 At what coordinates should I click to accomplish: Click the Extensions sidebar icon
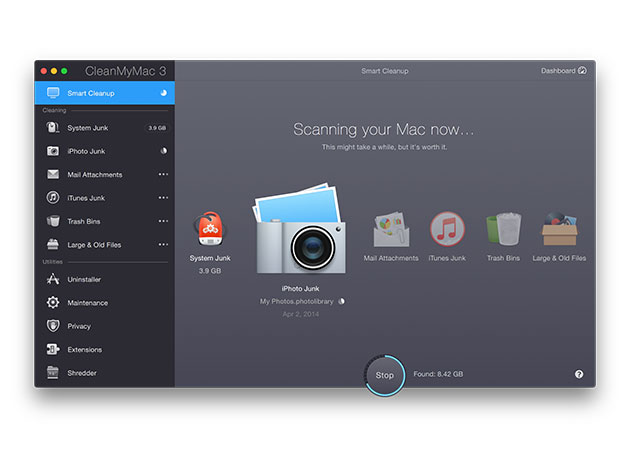tap(53, 349)
